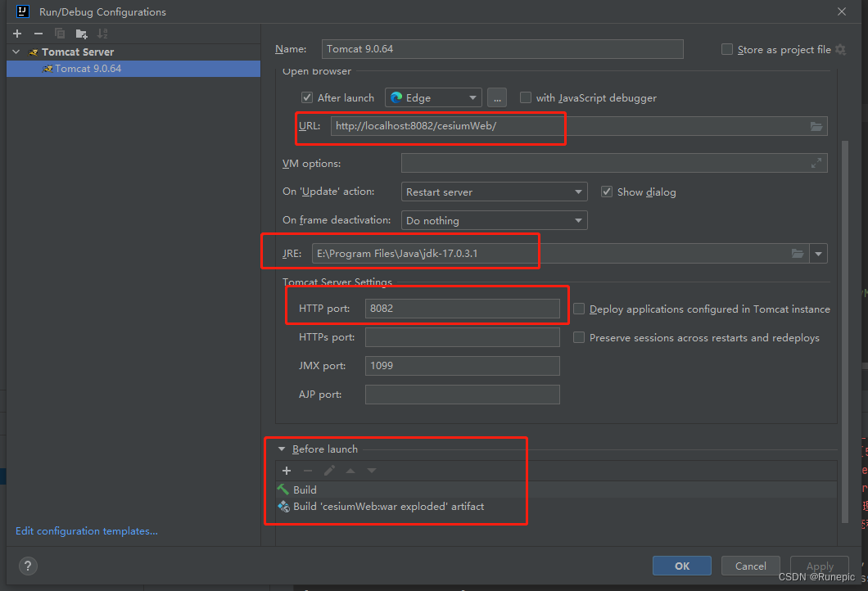Image resolution: width=868 pixels, height=591 pixels.
Task: Enable with JavaScript debugger
Action: [526, 97]
